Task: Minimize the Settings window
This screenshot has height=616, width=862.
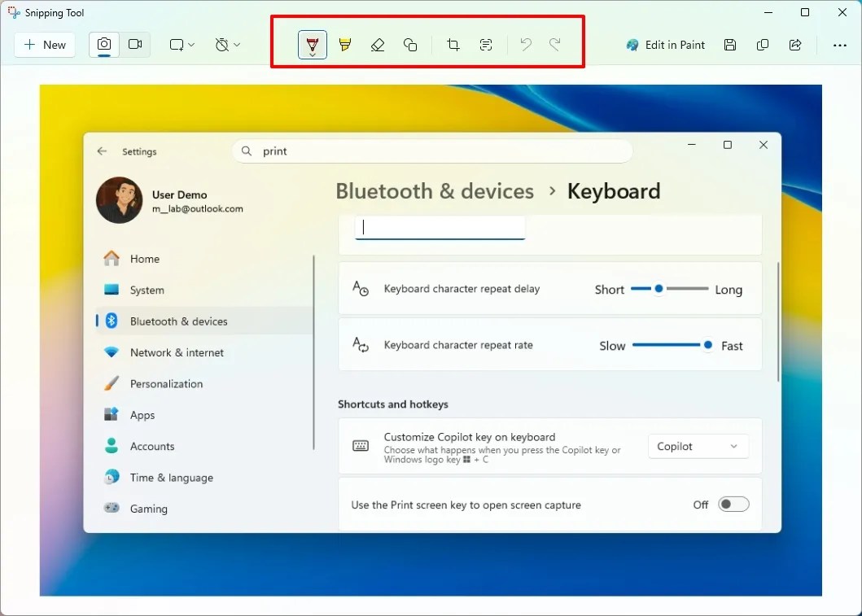Action: [692, 145]
